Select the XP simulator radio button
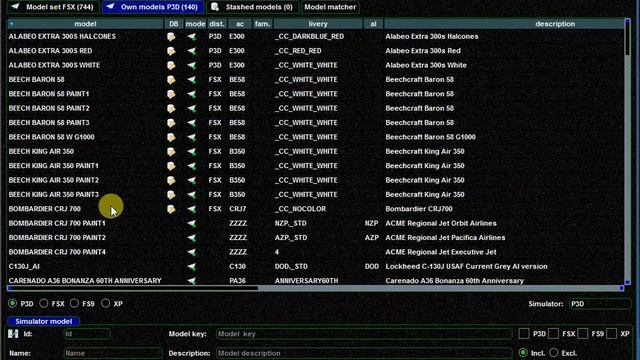 tap(105, 303)
